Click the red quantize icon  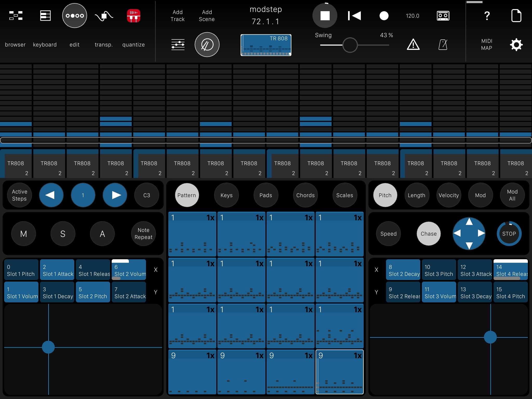pyautogui.click(x=134, y=16)
